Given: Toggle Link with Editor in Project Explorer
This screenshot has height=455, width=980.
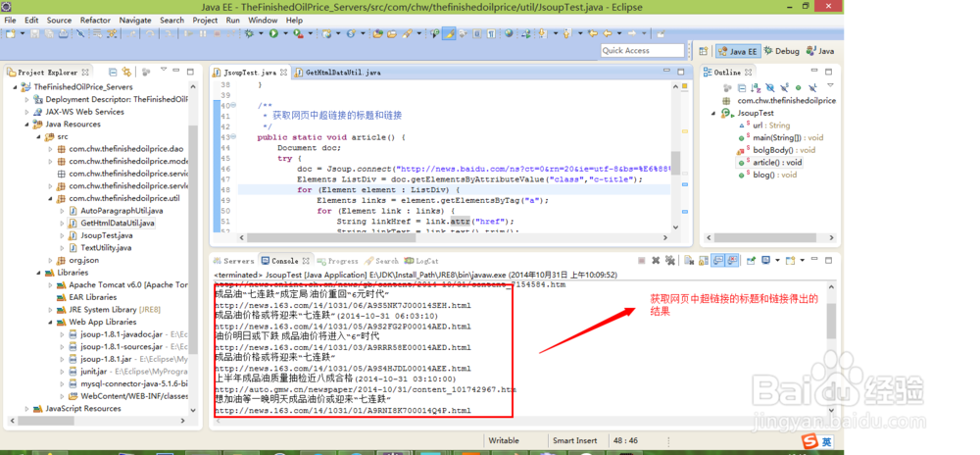Looking at the screenshot, I should 126,72.
